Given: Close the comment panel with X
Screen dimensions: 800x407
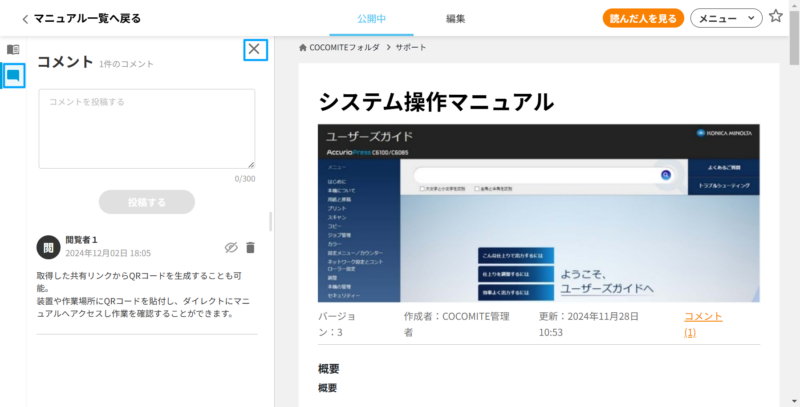Looking at the screenshot, I should tap(255, 49).
